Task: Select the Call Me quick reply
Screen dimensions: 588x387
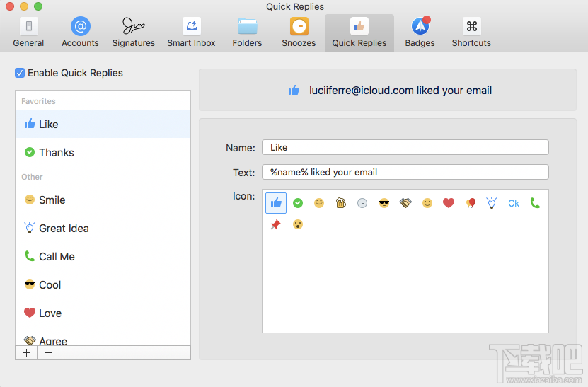Action: click(103, 257)
